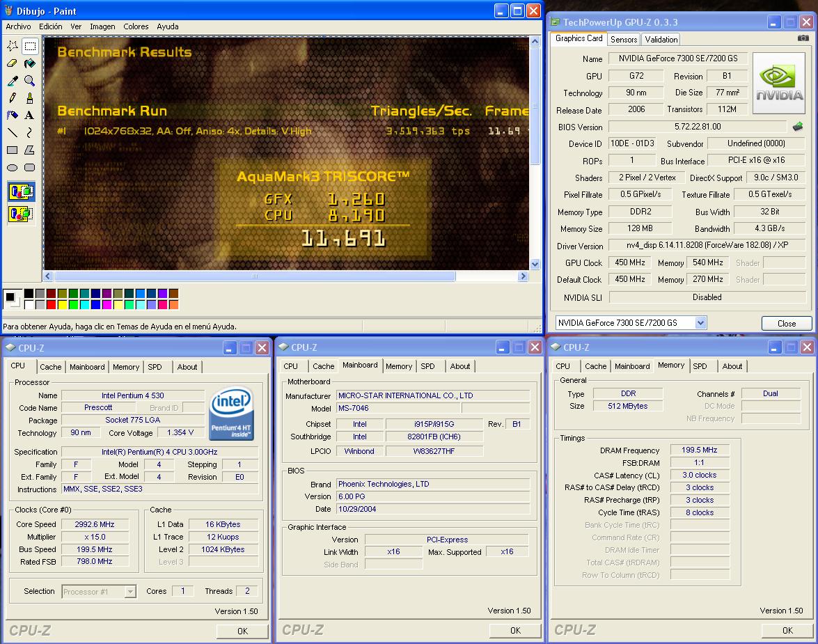Open the About tab in the middle CPU-Z window
Image resolution: width=818 pixels, height=644 pixels.
coord(460,366)
